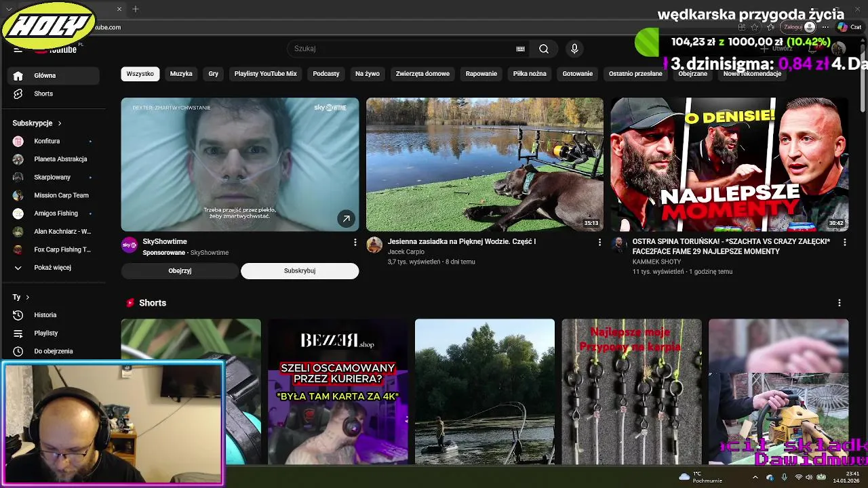Click the Obejrzyj button on ad
Screen dimensions: 868x488
pyautogui.click(x=180, y=271)
